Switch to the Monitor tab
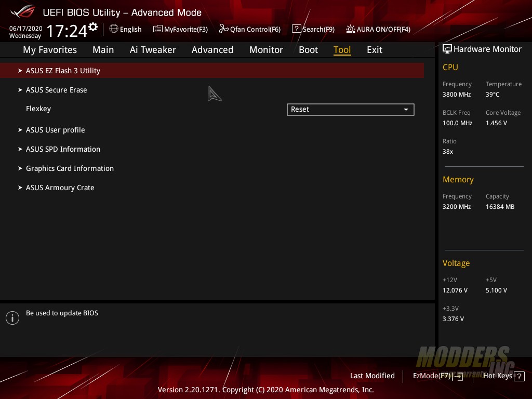The height and width of the screenshot is (399, 532). pyautogui.click(x=266, y=50)
